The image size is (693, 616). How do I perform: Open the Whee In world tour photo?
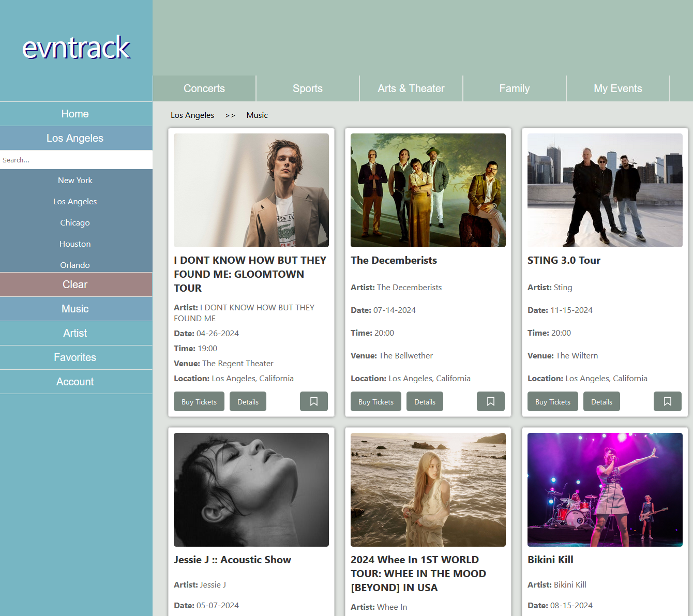[428, 490]
